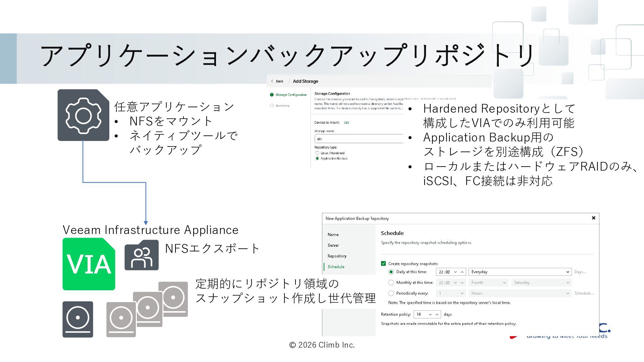Close the New Application Backup Repository dialog
644x362 pixels.
pos(593,218)
